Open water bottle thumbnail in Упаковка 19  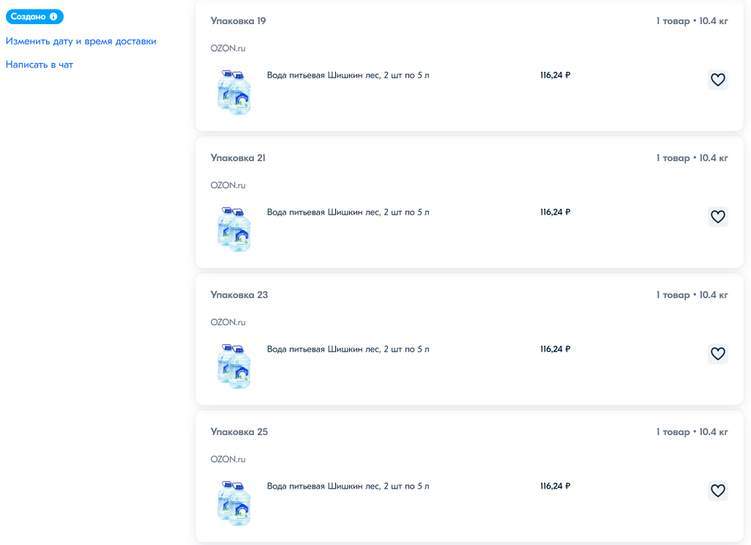tap(234, 91)
